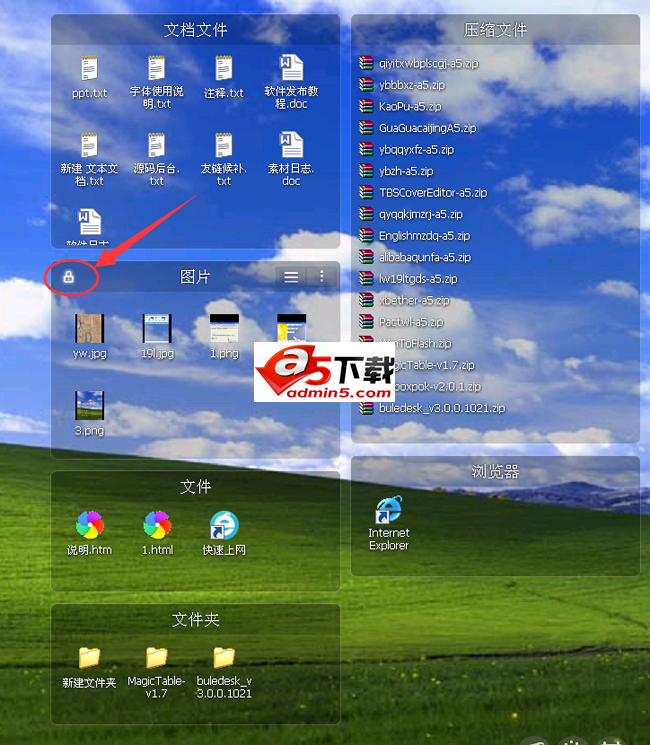Click the 文件 panel title bar
This screenshot has height=745, width=650.
tap(195, 487)
